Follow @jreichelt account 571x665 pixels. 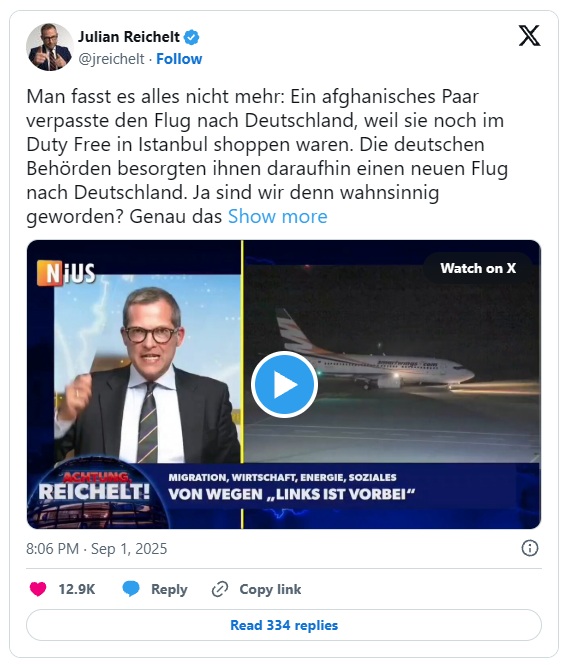click(179, 59)
